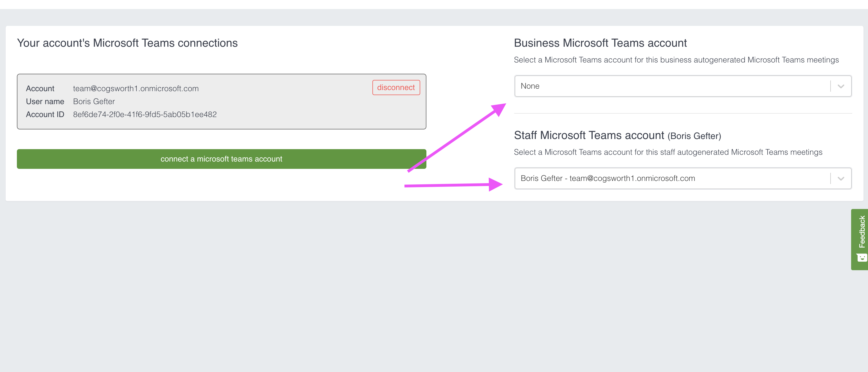The image size is (868, 372).
Task: Click the business autogenerated meetings description text
Action: tap(676, 60)
